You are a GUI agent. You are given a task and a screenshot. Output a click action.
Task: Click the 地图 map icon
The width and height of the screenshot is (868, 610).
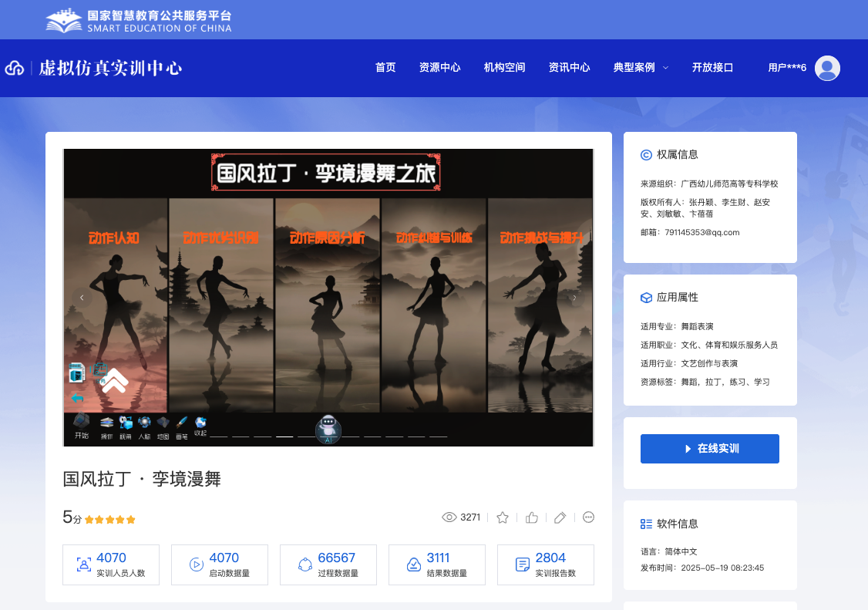click(x=163, y=423)
